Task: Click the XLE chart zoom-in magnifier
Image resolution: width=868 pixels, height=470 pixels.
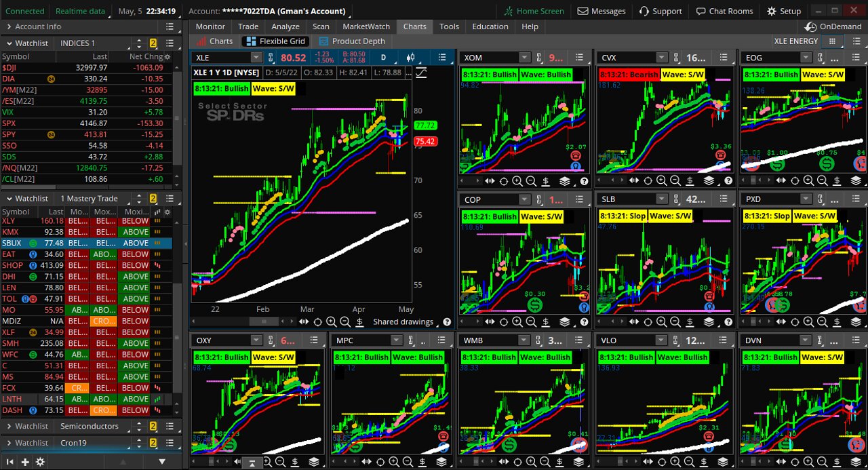Action: 331,322
